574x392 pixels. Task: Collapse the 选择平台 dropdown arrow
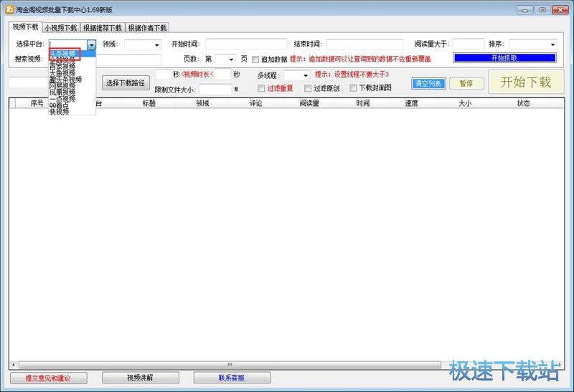tap(92, 44)
